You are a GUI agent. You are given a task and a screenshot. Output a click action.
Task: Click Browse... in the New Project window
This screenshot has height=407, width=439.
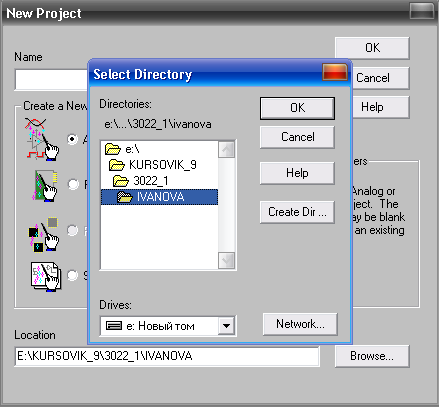(x=372, y=356)
